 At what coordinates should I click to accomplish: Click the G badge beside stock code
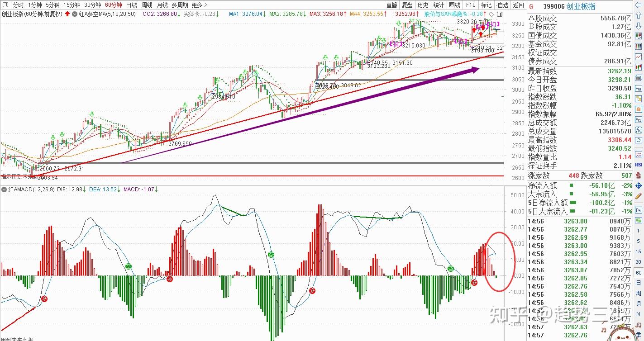click(531, 6)
